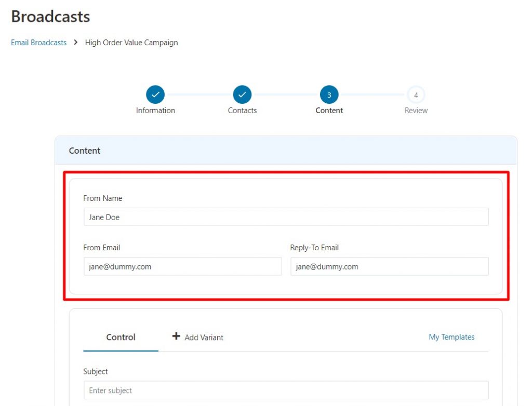The height and width of the screenshot is (406, 532).
Task: Click the plus icon for Add Variant
Action: (176, 336)
